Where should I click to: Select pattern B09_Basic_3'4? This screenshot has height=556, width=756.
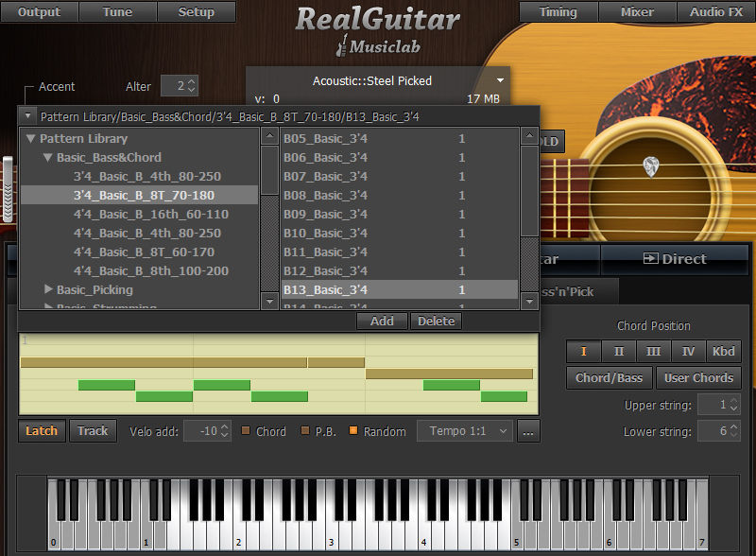pos(399,214)
